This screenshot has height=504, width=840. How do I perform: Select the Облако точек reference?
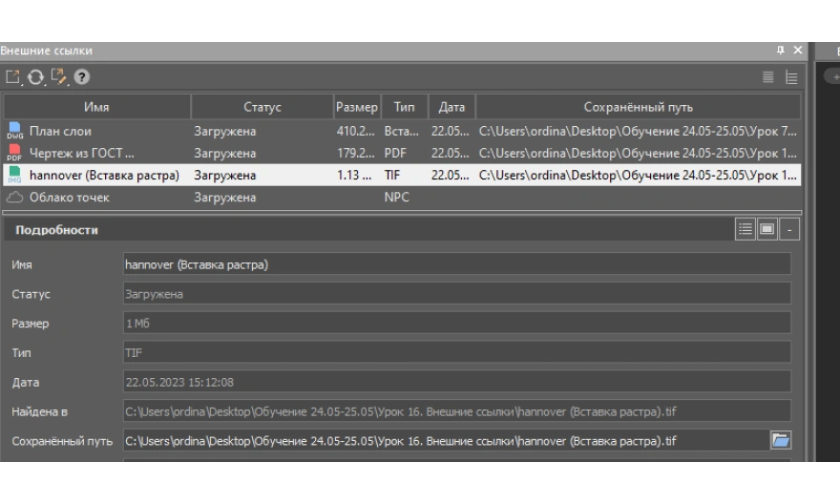69,198
